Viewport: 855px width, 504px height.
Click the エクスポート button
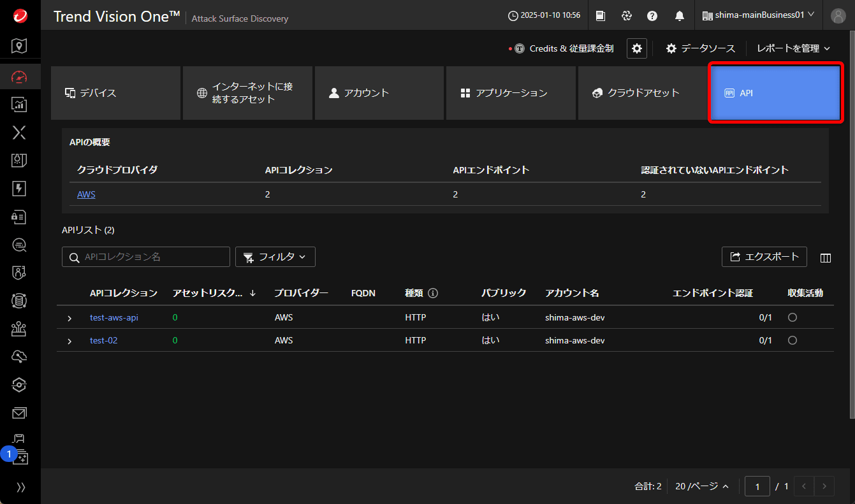pos(764,257)
